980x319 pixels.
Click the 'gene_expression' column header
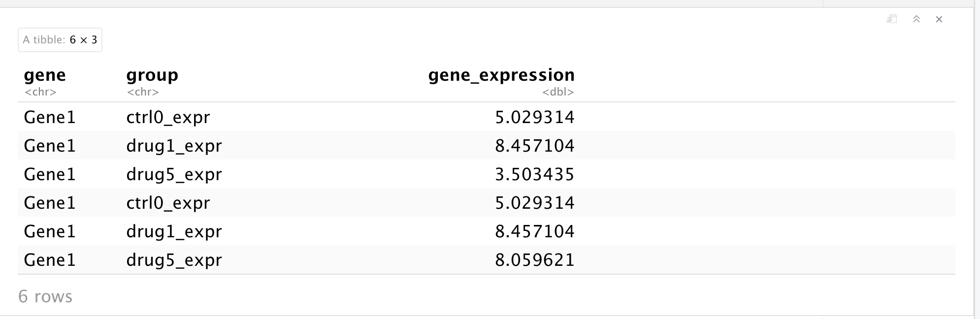[501, 75]
